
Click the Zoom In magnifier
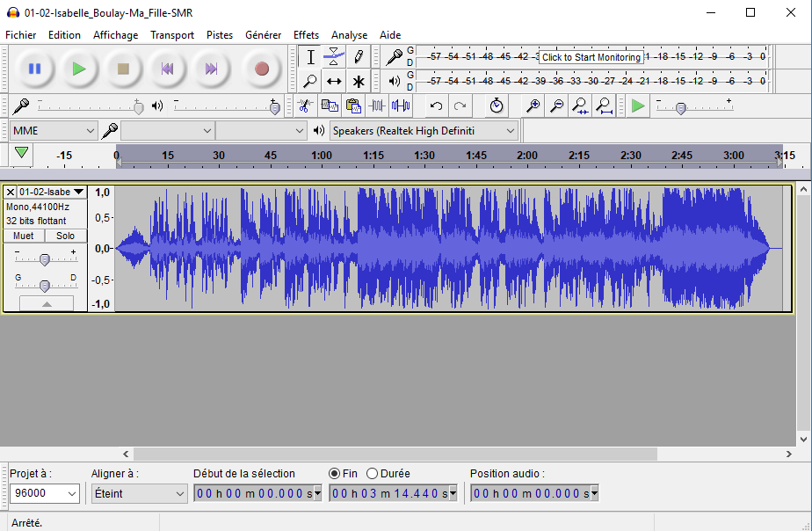coord(533,106)
